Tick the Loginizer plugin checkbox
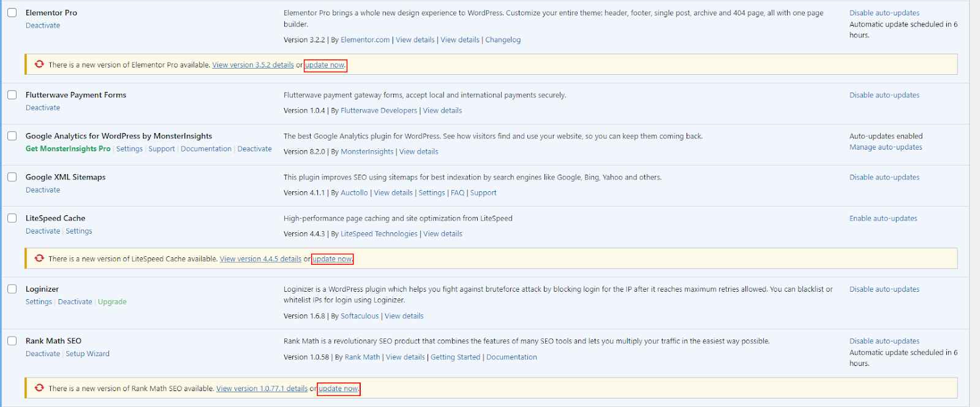The height and width of the screenshot is (407, 980). coord(12,289)
